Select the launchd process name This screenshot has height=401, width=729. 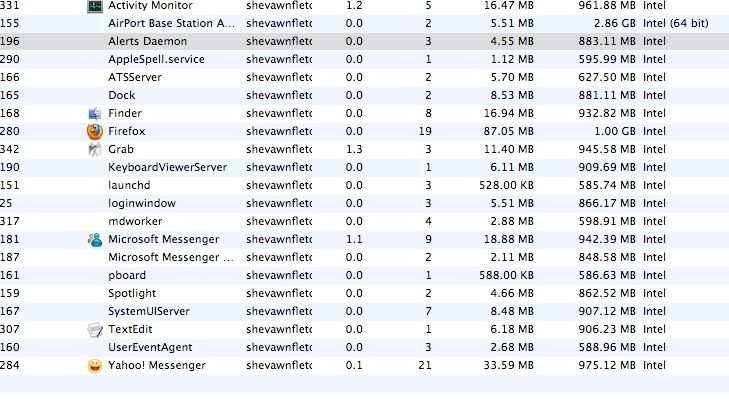click(128, 185)
